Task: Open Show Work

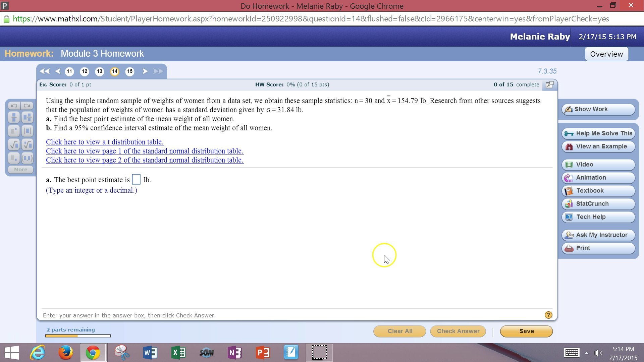Action: 598,109
